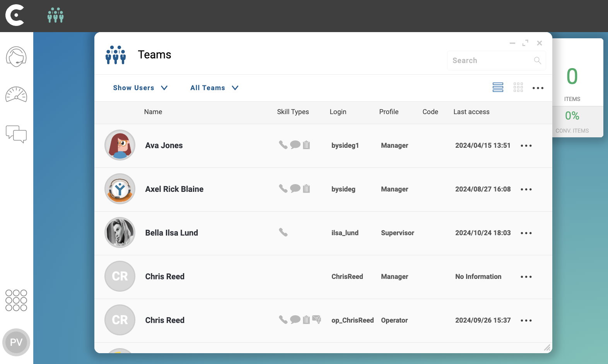This screenshot has height=364, width=608.
Task: Open Ava Jones avatar picture
Action: point(120,145)
